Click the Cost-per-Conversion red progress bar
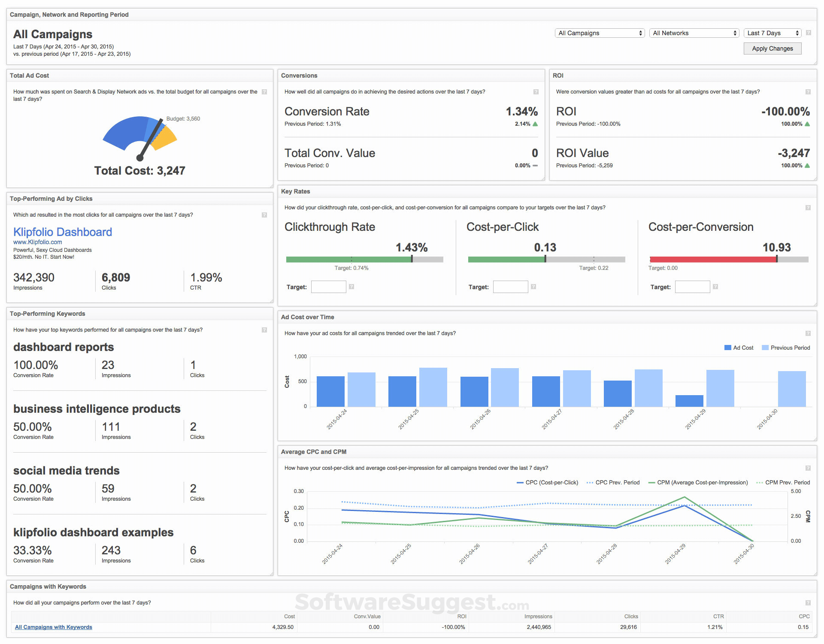 coord(712,259)
